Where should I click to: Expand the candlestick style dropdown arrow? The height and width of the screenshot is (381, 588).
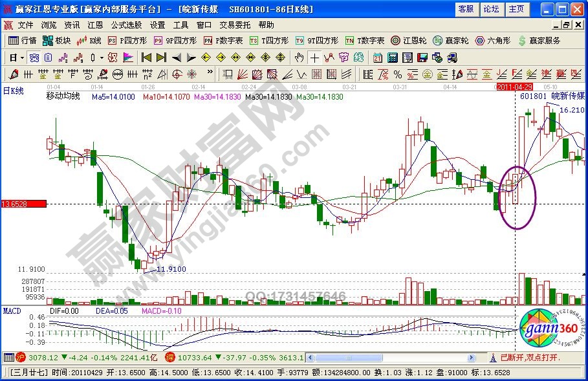102,57
